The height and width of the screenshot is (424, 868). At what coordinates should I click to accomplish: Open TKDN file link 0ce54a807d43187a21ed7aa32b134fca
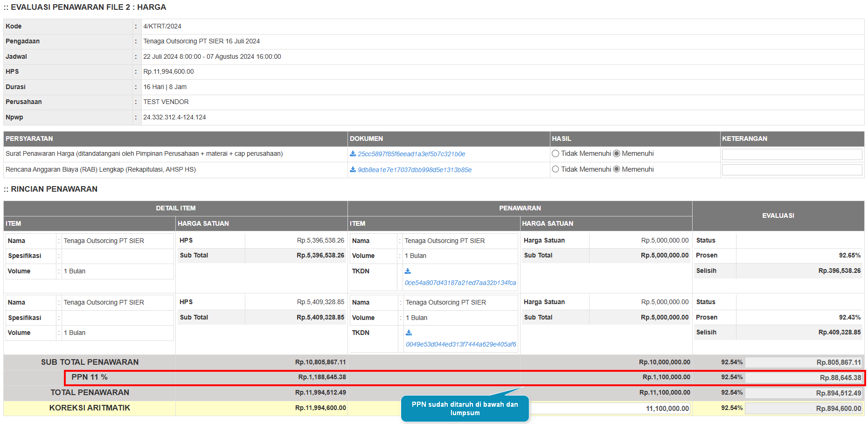click(460, 283)
